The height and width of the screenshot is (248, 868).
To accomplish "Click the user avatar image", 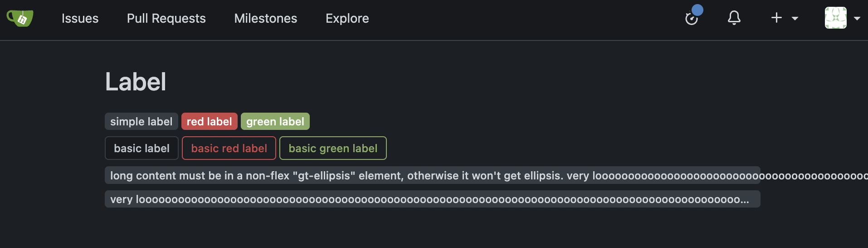I will [x=836, y=18].
